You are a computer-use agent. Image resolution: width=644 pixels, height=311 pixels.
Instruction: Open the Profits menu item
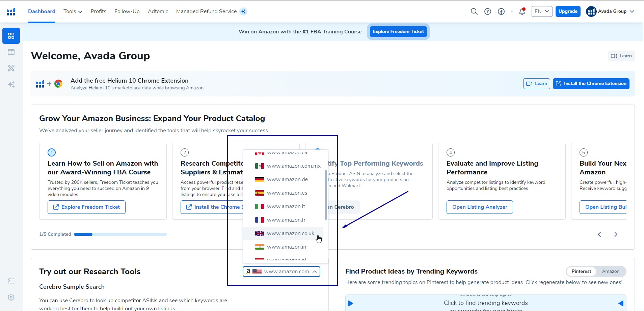98,11
